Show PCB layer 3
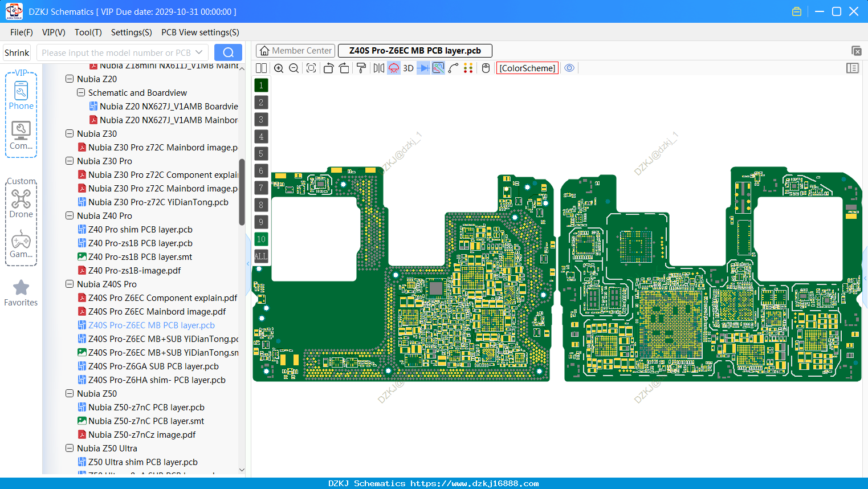The image size is (868, 489). [261, 120]
